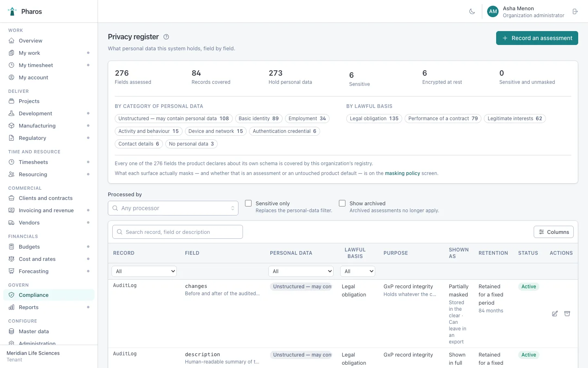Screen dimensions: 588x368
Task: Click the Manufacturing cube icon
Action: [11, 126]
